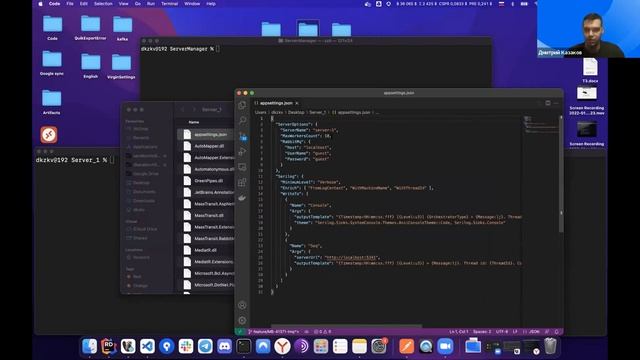Open Docker view in VS Code activity bar
The image size is (640, 360).
click(242, 198)
